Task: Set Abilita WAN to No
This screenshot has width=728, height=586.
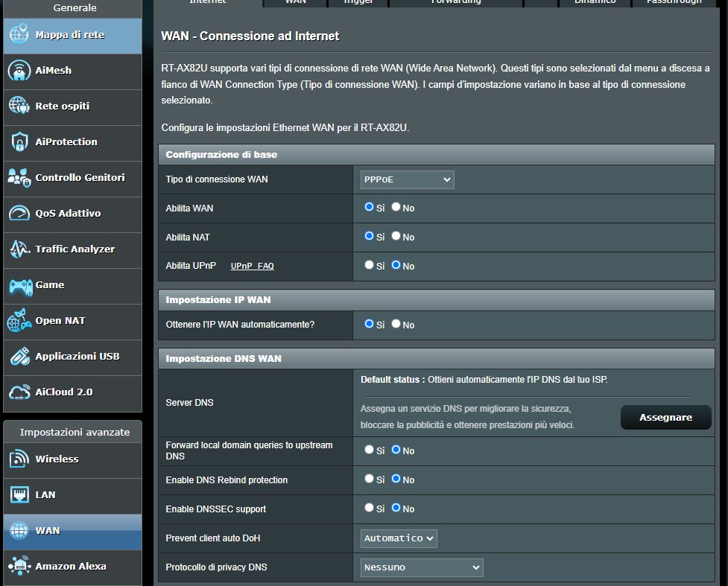Action: coord(396,207)
